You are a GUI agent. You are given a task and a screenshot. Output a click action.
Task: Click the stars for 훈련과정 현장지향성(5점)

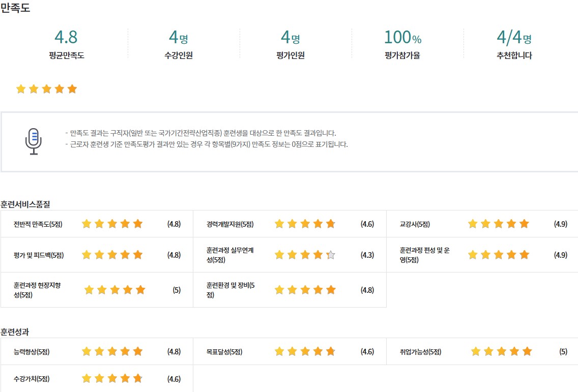click(114, 290)
